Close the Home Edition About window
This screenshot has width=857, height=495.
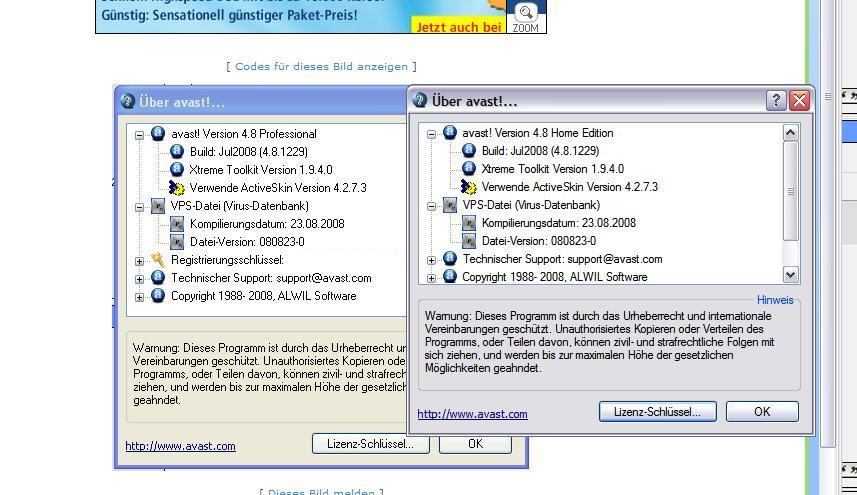[800, 101]
